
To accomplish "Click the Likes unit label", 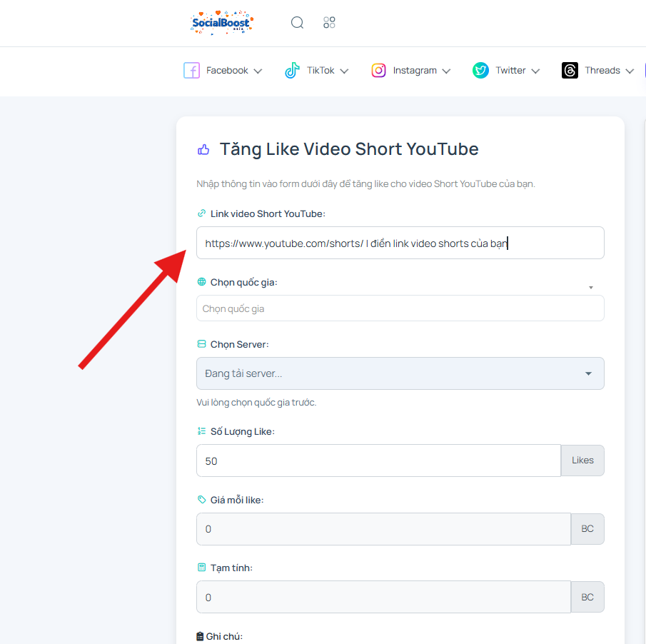I will point(582,461).
